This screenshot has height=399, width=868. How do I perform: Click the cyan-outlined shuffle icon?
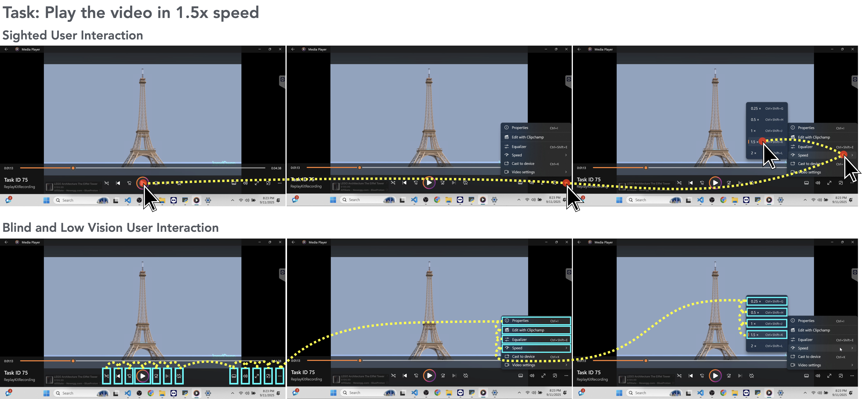[106, 376]
